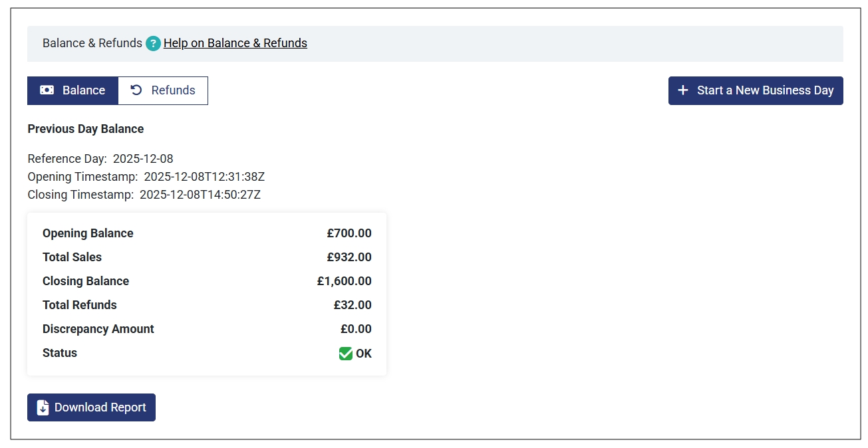Click the Previous Day Balance heading
868x448 pixels.
tap(86, 129)
